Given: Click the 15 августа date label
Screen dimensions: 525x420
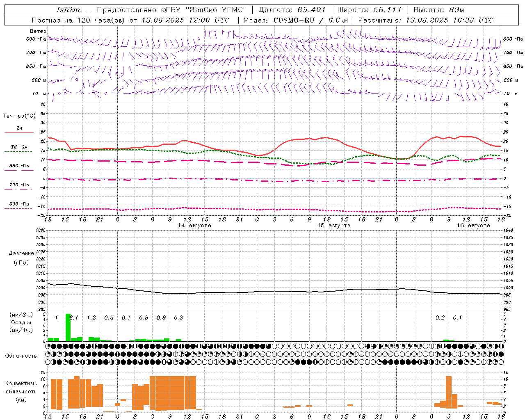Looking at the screenshot, I should [x=334, y=226].
